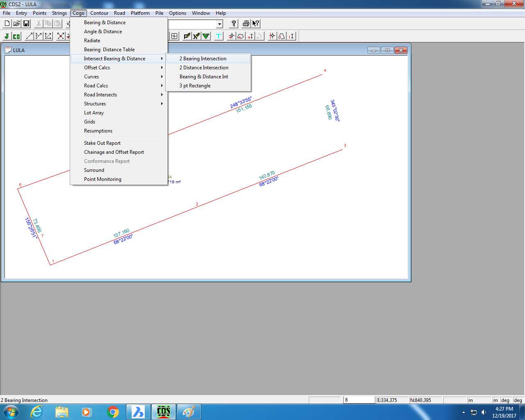Viewport: 525px width, 420px height.
Task: Click the J job toolbar icon
Action: (6, 36)
